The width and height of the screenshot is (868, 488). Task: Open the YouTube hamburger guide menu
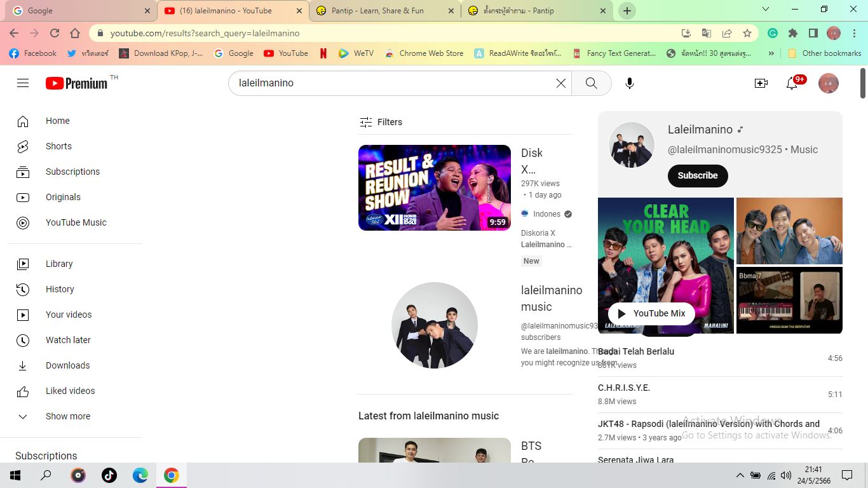pyautogui.click(x=23, y=83)
